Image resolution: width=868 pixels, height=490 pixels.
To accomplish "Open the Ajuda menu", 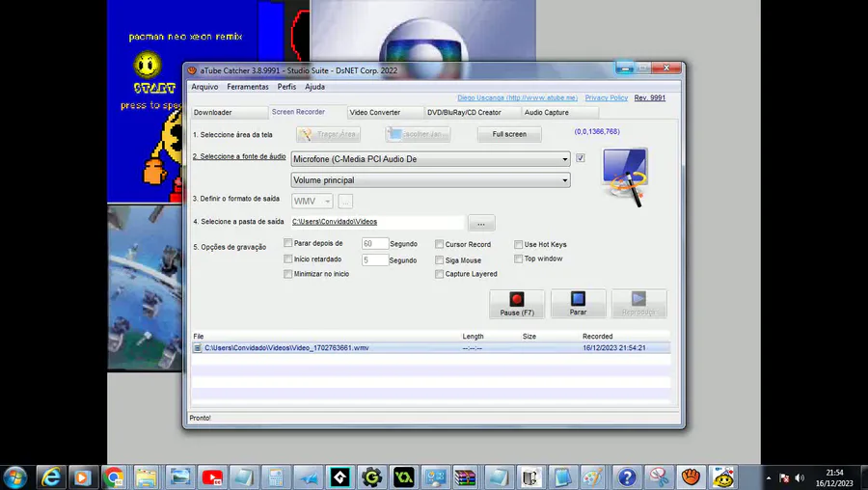I will (315, 87).
